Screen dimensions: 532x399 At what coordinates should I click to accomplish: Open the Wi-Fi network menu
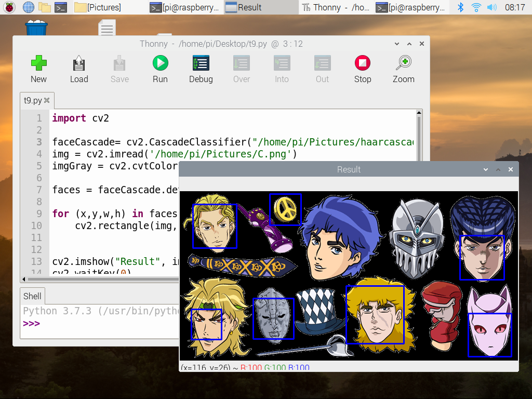pyautogui.click(x=476, y=7)
